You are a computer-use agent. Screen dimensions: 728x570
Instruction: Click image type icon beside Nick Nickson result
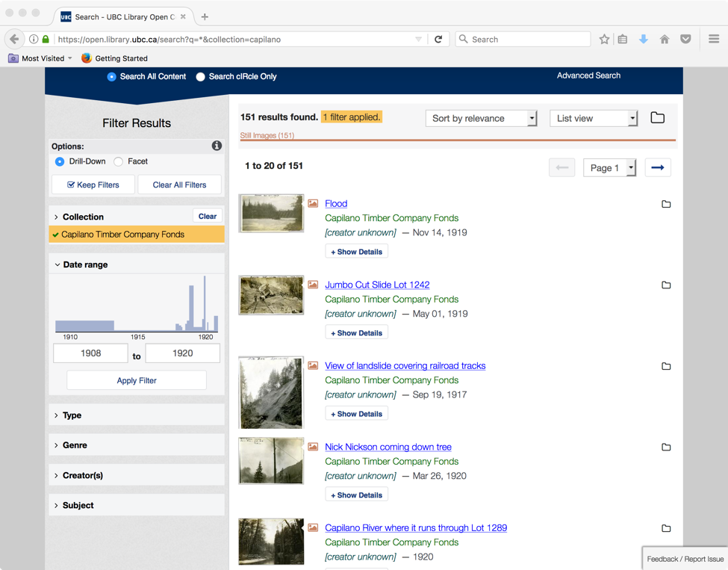pyautogui.click(x=313, y=447)
